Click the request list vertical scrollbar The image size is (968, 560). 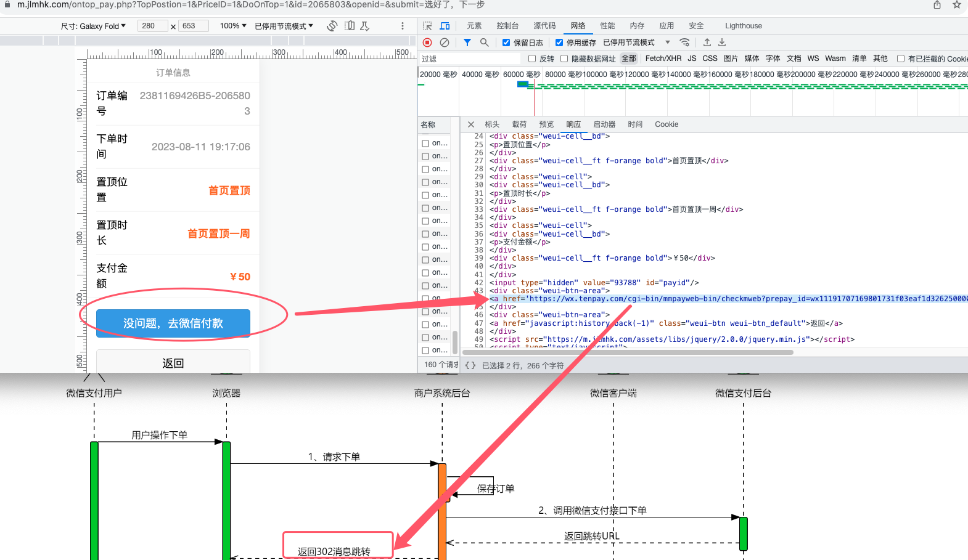coord(455,343)
